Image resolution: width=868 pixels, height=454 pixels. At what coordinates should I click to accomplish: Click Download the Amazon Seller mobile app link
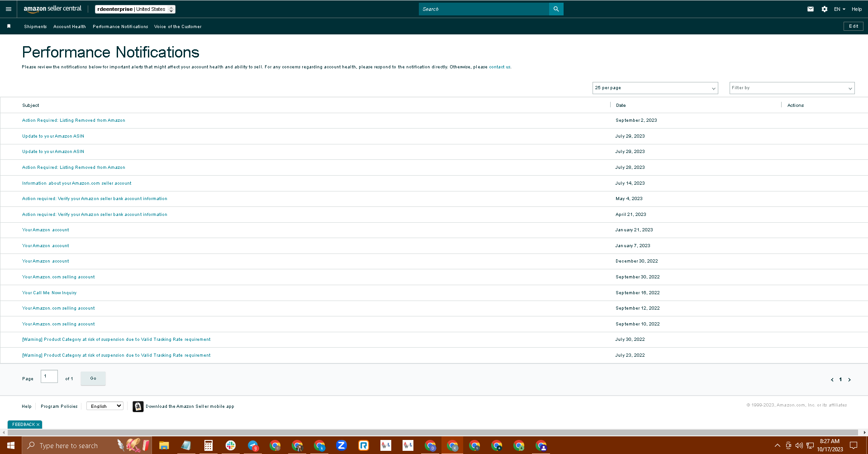point(190,406)
